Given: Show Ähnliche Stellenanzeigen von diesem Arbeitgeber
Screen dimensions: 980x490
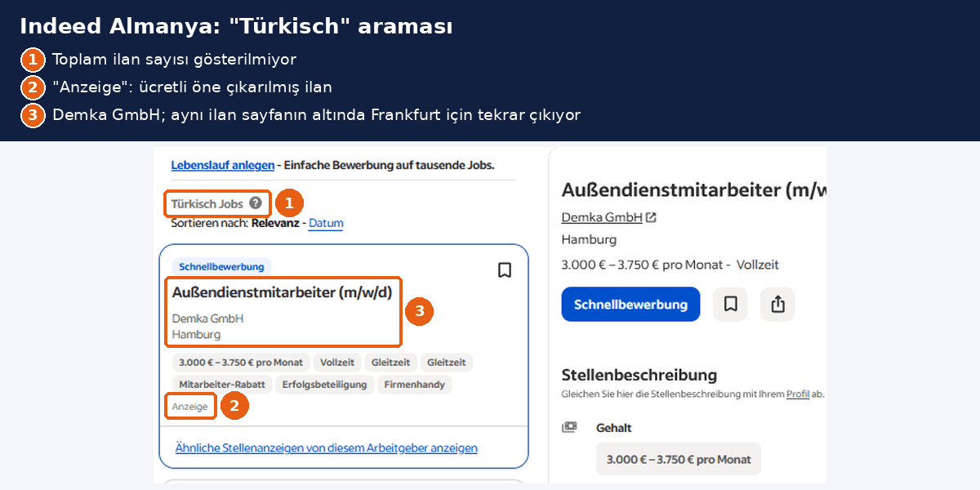Looking at the screenshot, I should coord(327,448).
